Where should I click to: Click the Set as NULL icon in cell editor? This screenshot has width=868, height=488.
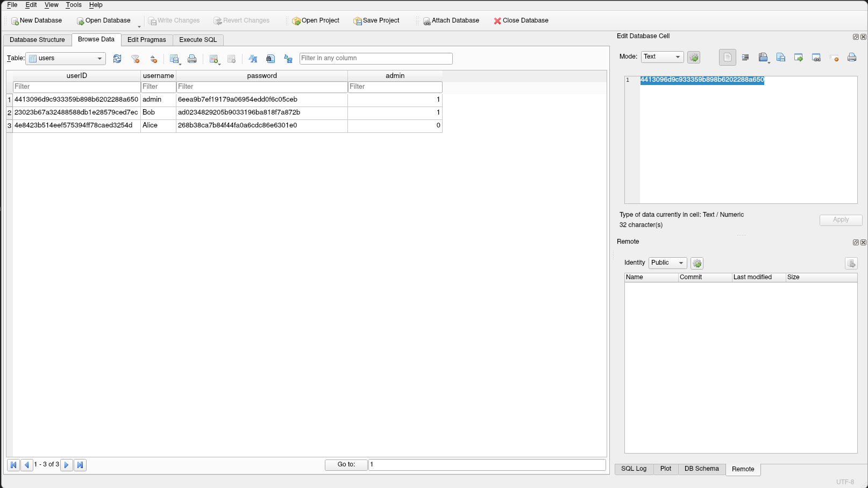pos(834,58)
